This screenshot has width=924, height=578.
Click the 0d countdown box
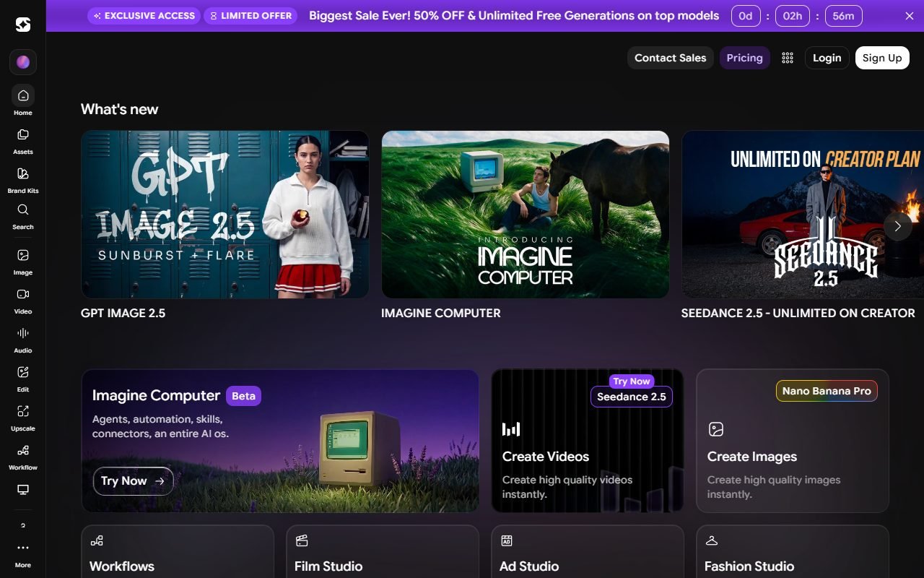tap(746, 15)
